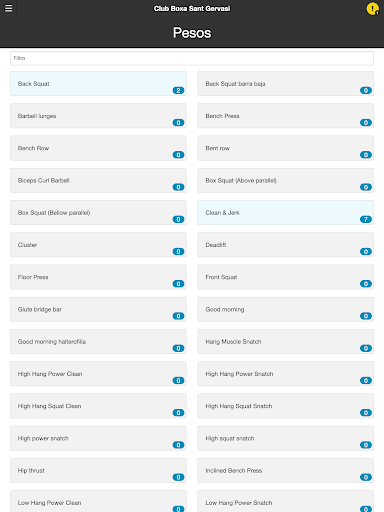This screenshot has width=384, height=512.
Task: Click the Hip thrust count badge
Action: (x=178, y=477)
